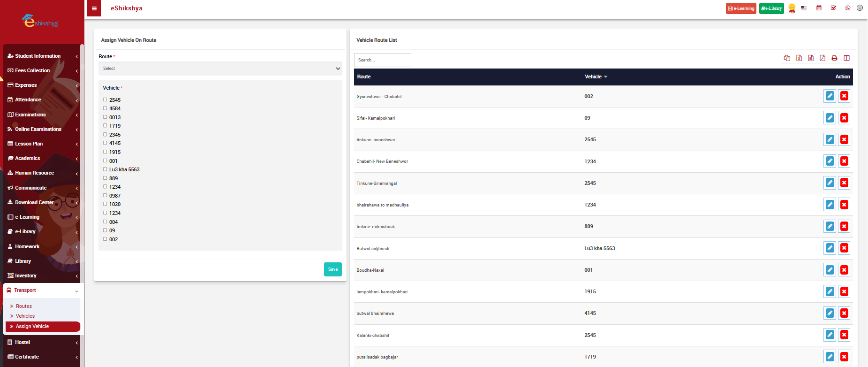868x367 pixels.
Task: Expand Student Information sidebar menu
Action: tap(41, 56)
